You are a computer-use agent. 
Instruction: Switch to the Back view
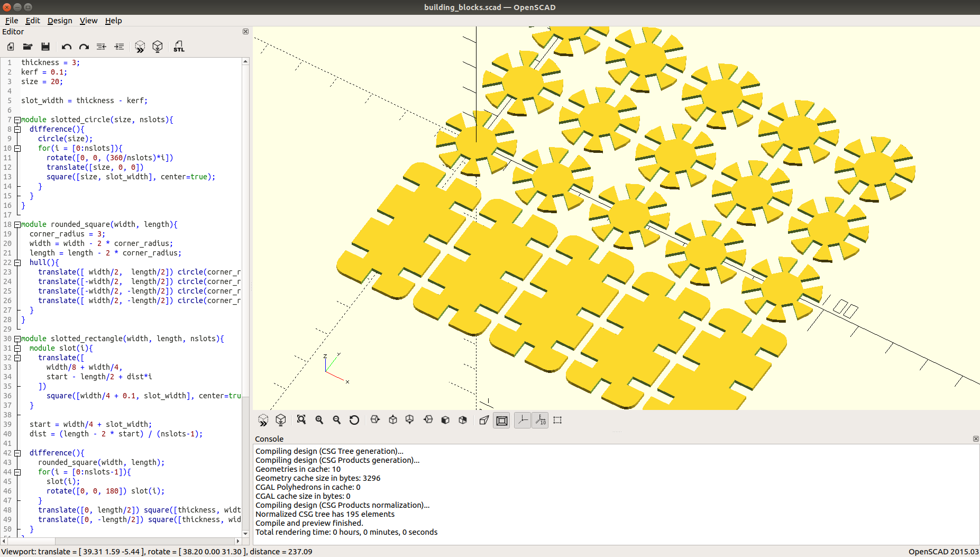point(463,420)
